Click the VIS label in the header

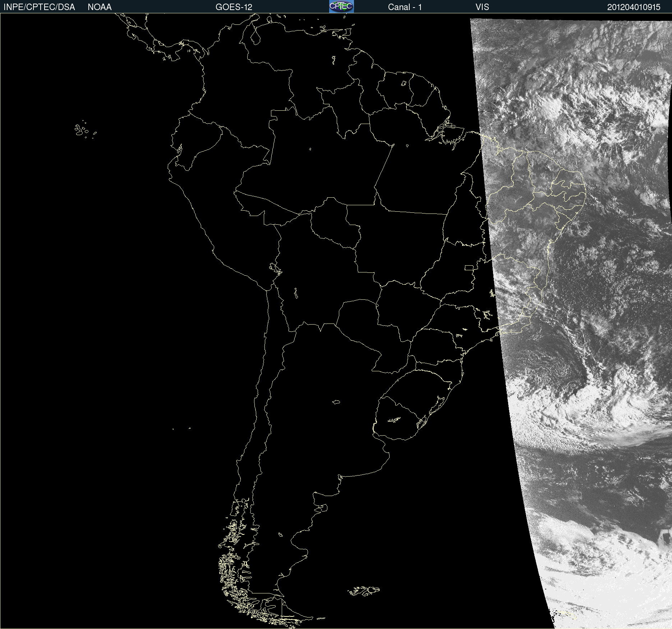tap(482, 7)
